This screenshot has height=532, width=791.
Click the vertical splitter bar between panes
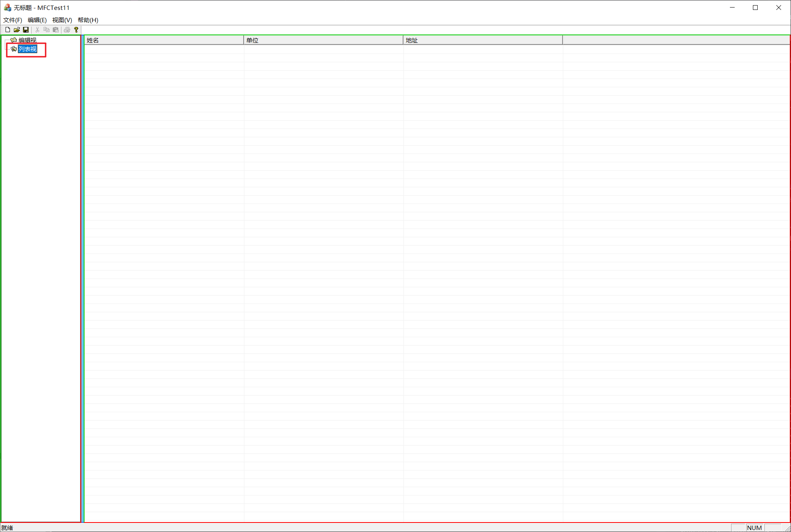point(83,278)
